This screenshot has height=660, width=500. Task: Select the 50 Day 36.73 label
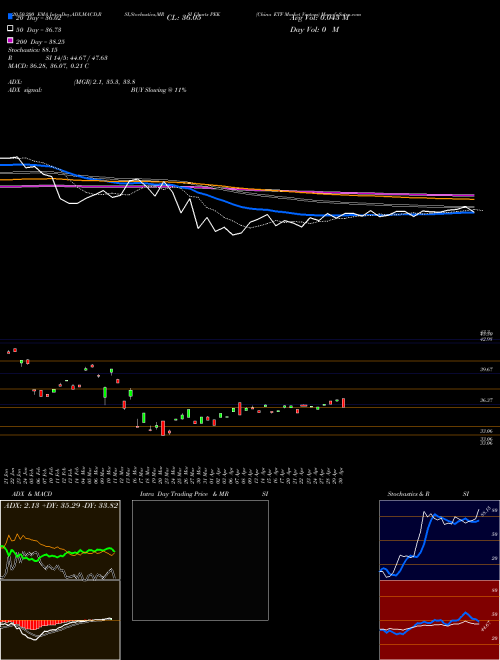[x=39, y=29]
